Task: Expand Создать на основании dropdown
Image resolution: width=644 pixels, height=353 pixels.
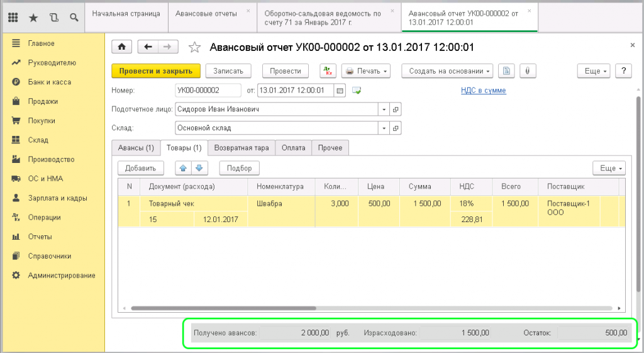Action: [x=447, y=71]
